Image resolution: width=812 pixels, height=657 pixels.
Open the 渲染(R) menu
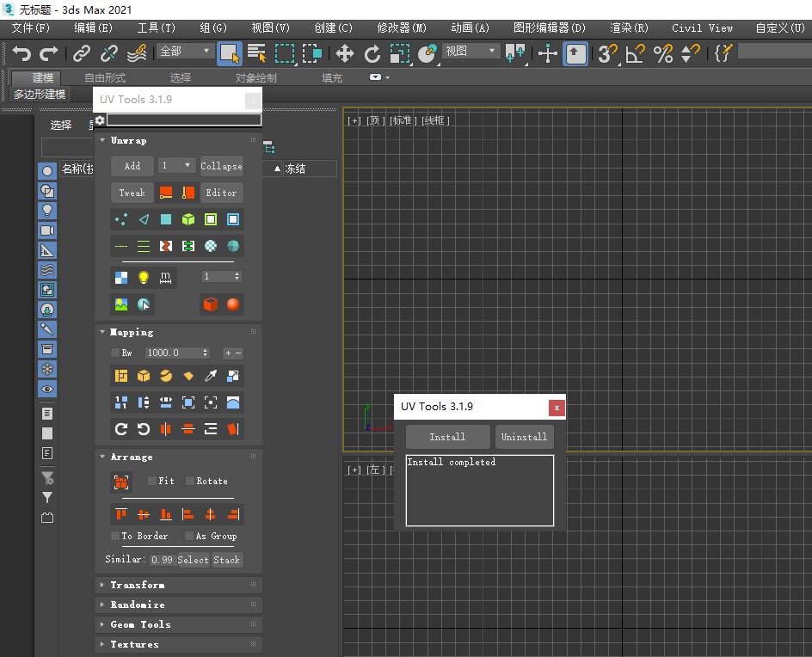click(x=629, y=28)
